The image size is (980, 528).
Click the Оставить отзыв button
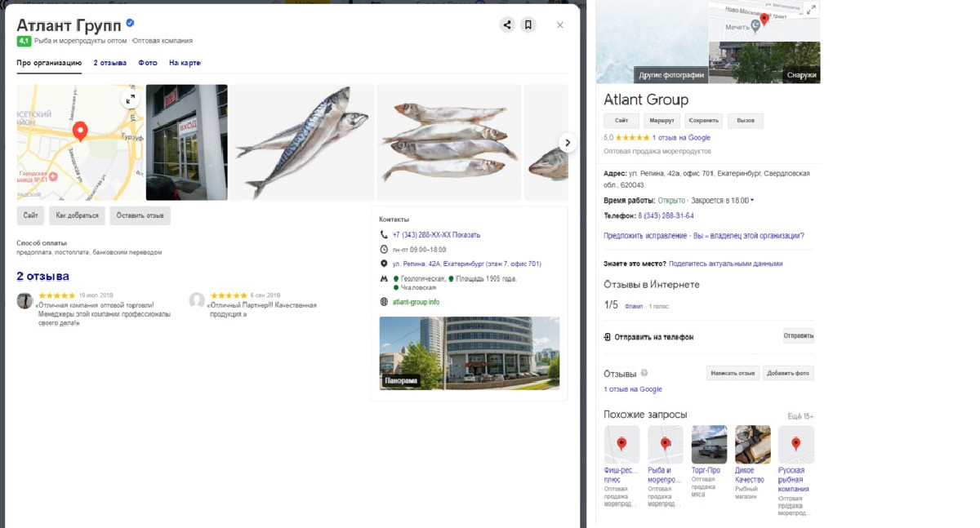(140, 216)
